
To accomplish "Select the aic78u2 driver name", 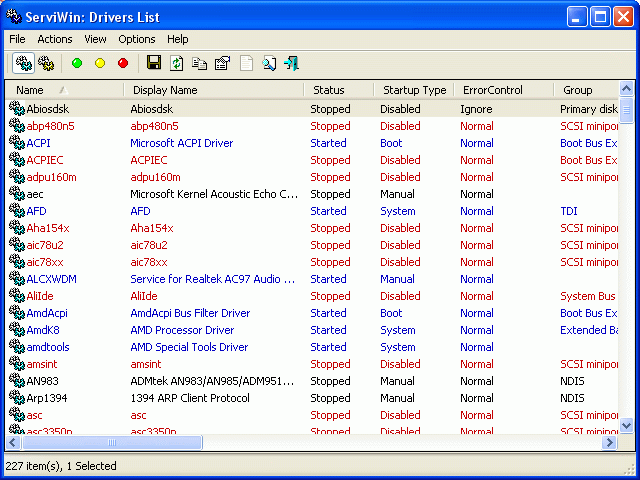I will pyautogui.click(x=45, y=245).
